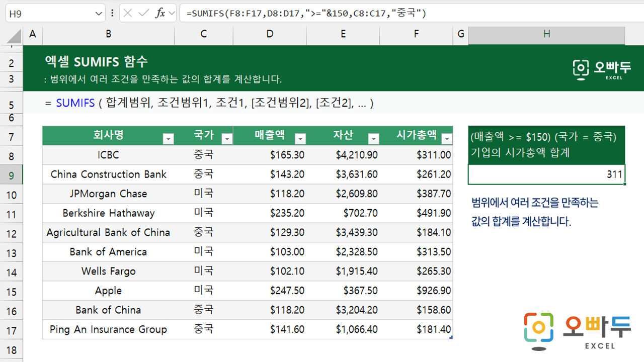The height and width of the screenshot is (362, 644).
Task: Open the 국가 column filter dropdown
Action: [227, 139]
